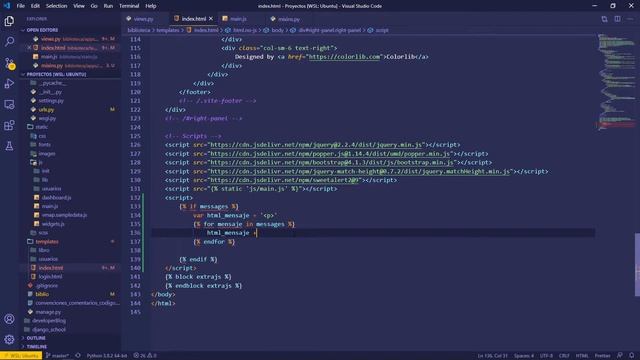Collapse the static folder
Image resolution: width=640 pixels, height=360 pixels.
click(x=41, y=127)
